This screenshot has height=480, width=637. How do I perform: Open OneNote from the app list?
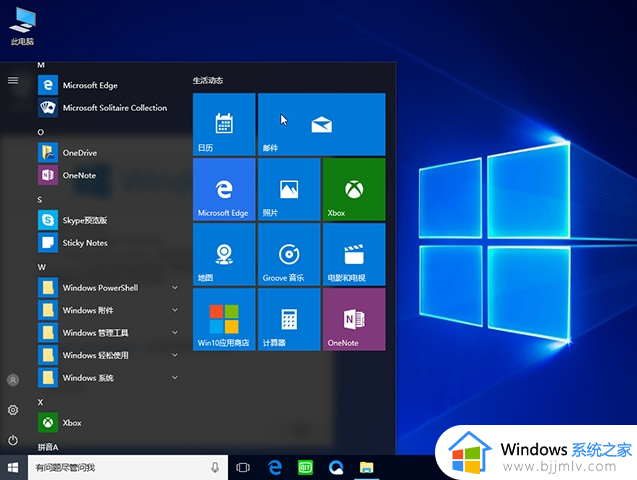108,175
